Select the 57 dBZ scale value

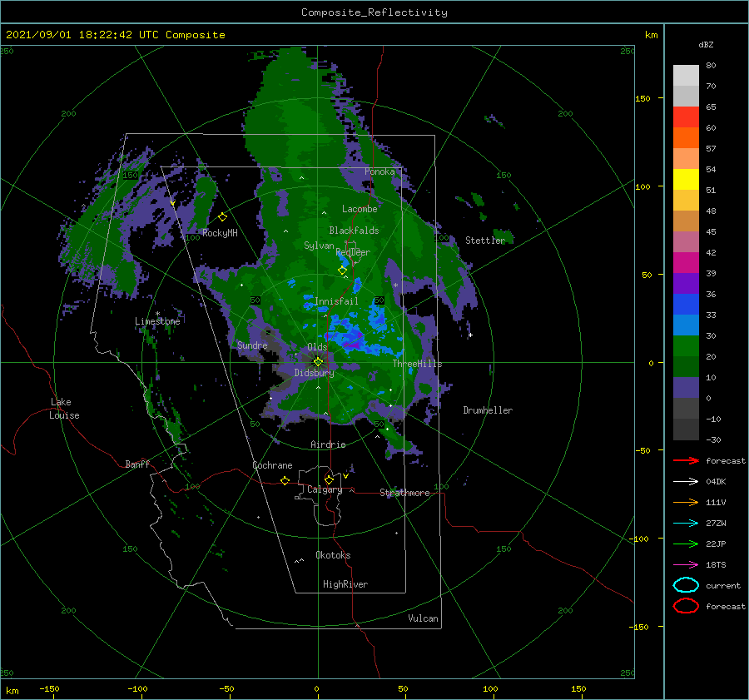coord(711,149)
